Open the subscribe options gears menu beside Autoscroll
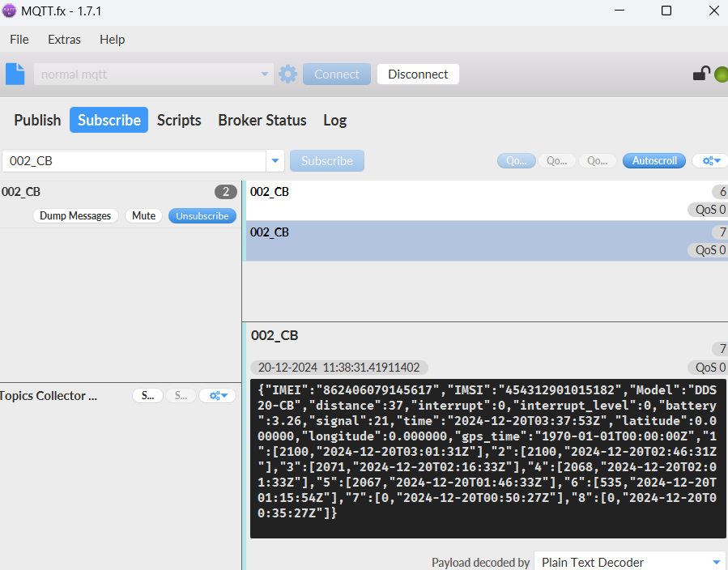This screenshot has width=728, height=570. [711, 160]
